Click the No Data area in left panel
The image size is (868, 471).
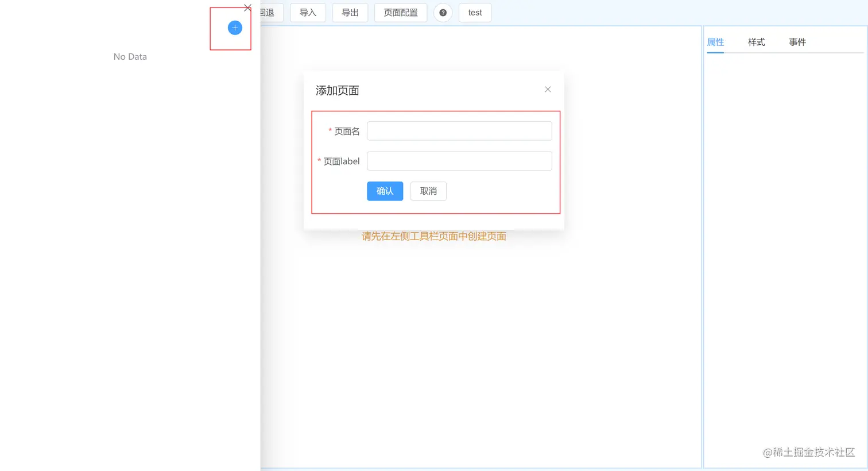point(130,56)
